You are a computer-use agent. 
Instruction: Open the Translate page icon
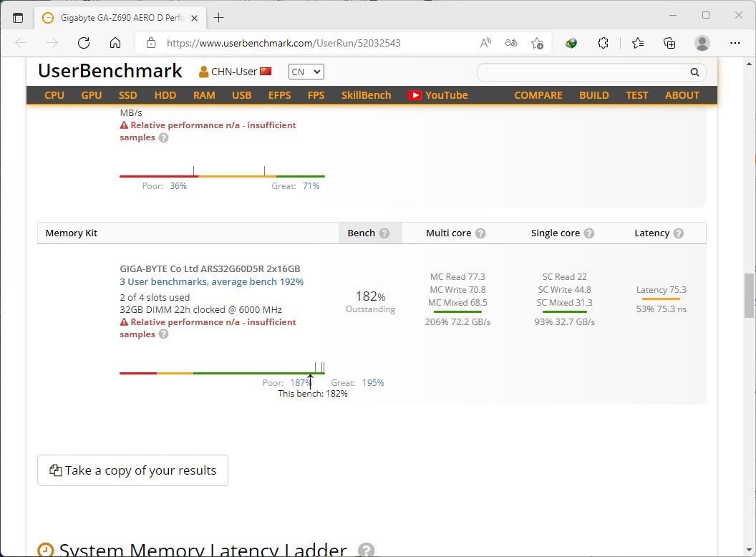click(x=511, y=43)
